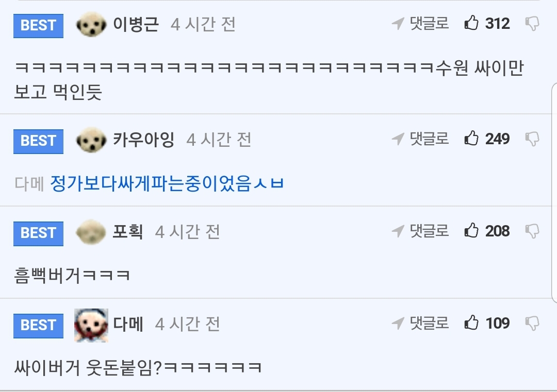
Task: Jump to 카우아잉's comment via 댓글로
Action: click(420, 139)
